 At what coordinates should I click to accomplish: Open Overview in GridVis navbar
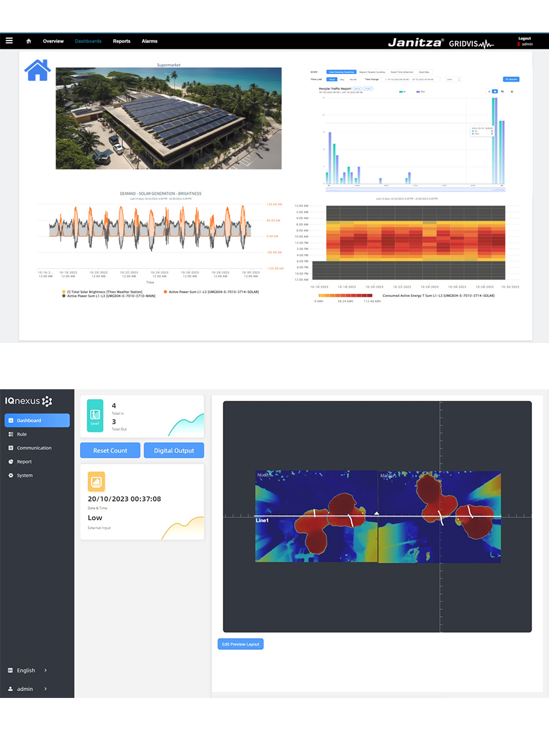pyautogui.click(x=53, y=41)
